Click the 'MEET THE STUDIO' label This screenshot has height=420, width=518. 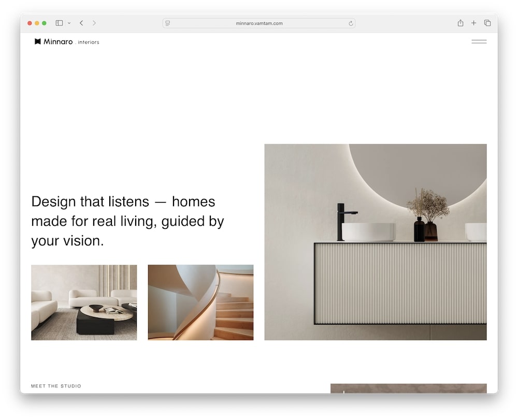56,386
